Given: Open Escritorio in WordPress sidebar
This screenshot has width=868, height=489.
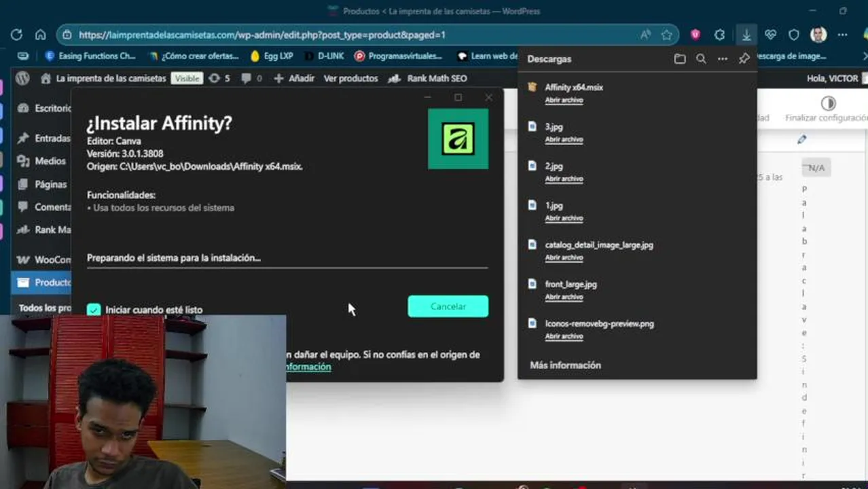Looking at the screenshot, I should click(x=43, y=108).
